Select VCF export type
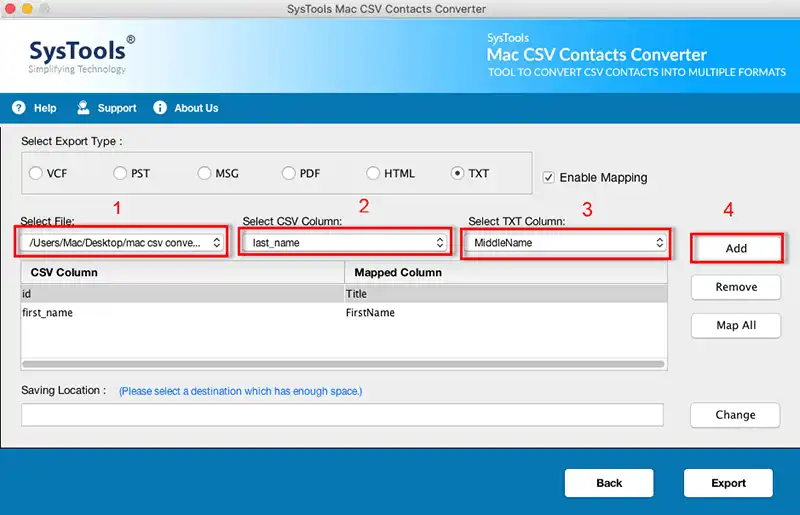The height and width of the screenshot is (515, 800). click(36, 174)
